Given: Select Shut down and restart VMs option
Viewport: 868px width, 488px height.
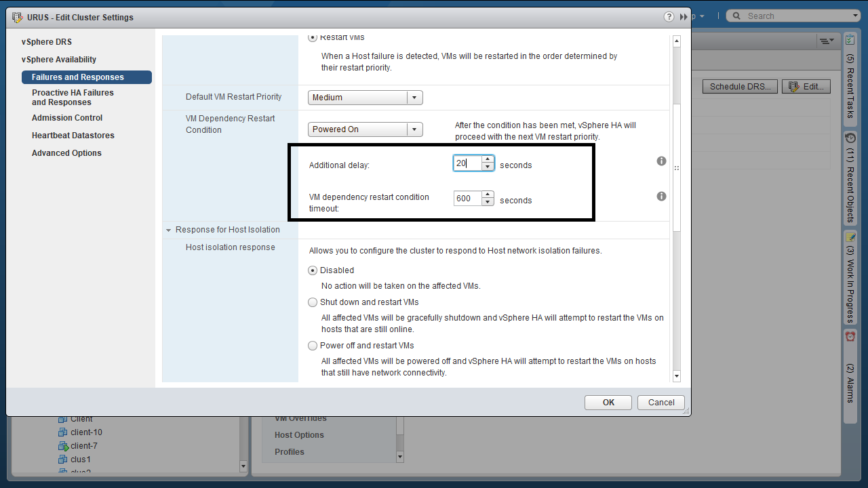Looking at the screenshot, I should (313, 302).
